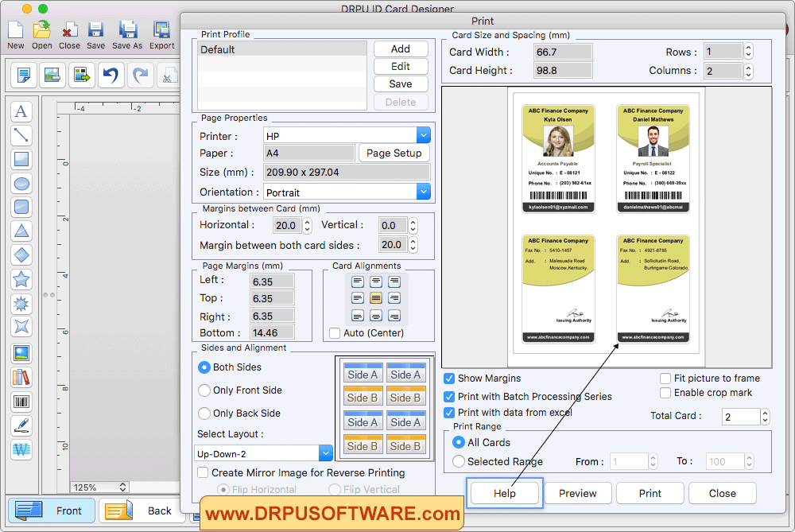
Task: Click the Preview button
Action: (x=577, y=493)
